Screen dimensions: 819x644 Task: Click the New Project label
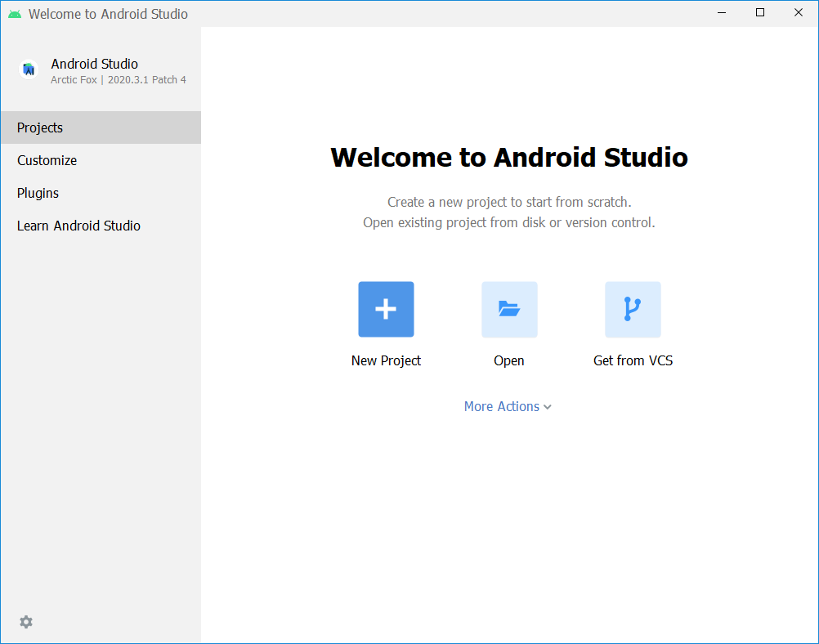(385, 360)
